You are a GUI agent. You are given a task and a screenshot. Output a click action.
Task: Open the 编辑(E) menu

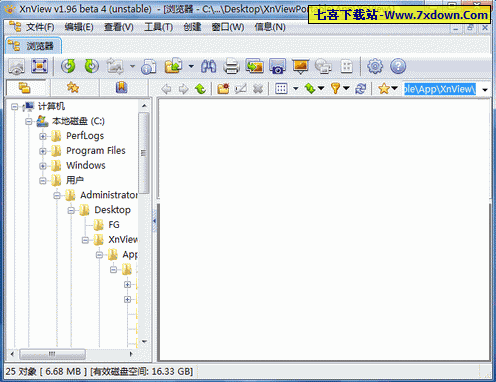tap(79, 27)
